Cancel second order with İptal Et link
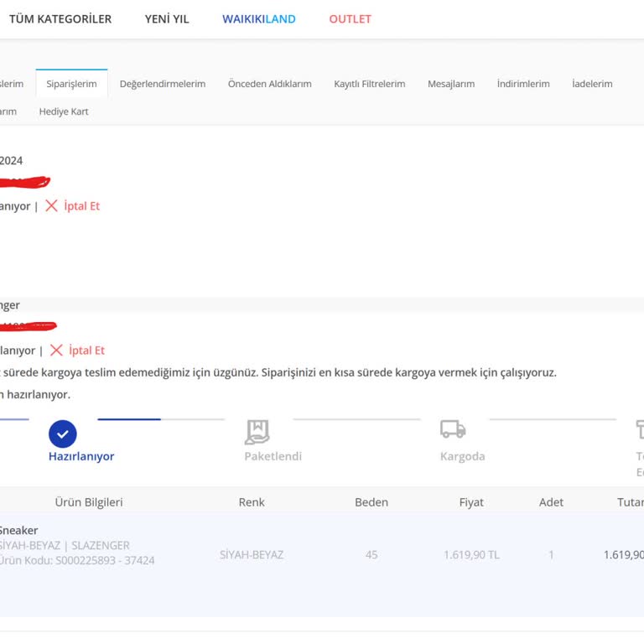The image size is (644, 644). coord(86,351)
